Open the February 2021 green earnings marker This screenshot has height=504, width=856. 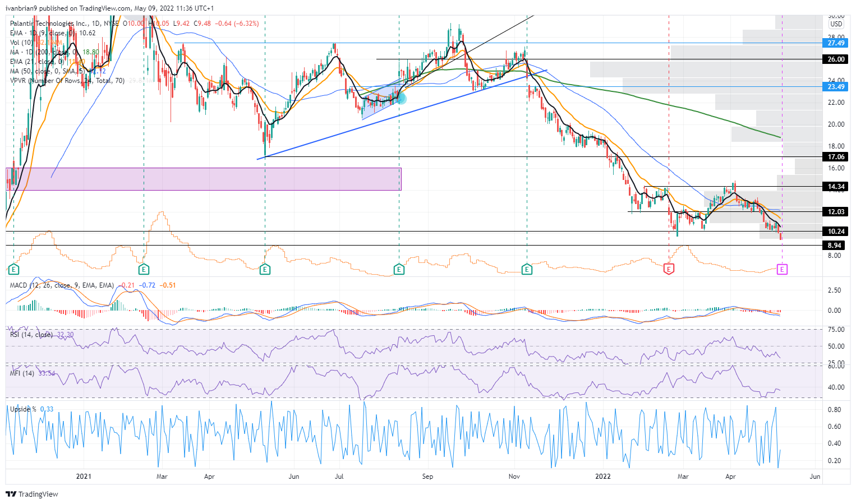point(144,270)
